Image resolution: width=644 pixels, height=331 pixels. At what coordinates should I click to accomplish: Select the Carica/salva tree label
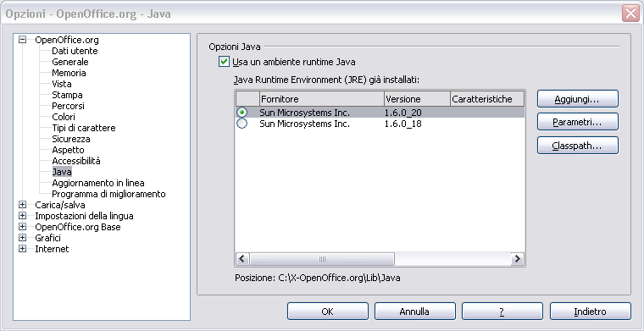point(60,205)
